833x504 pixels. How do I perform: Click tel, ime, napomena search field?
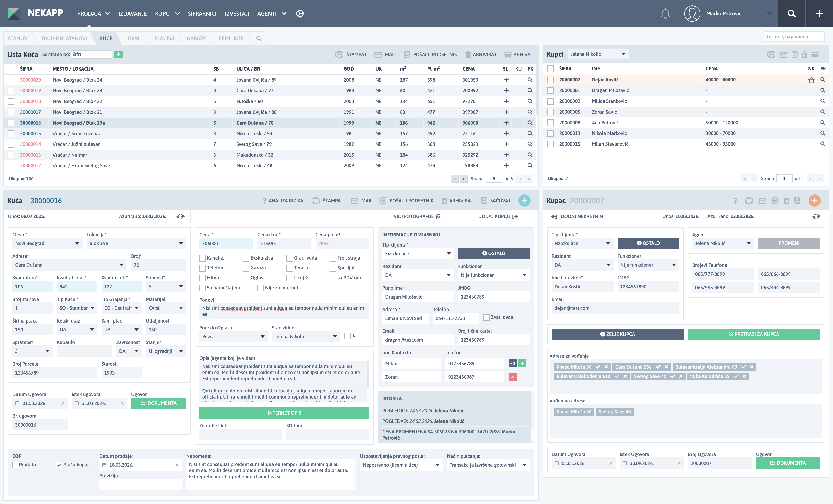(x=794, y=37)
